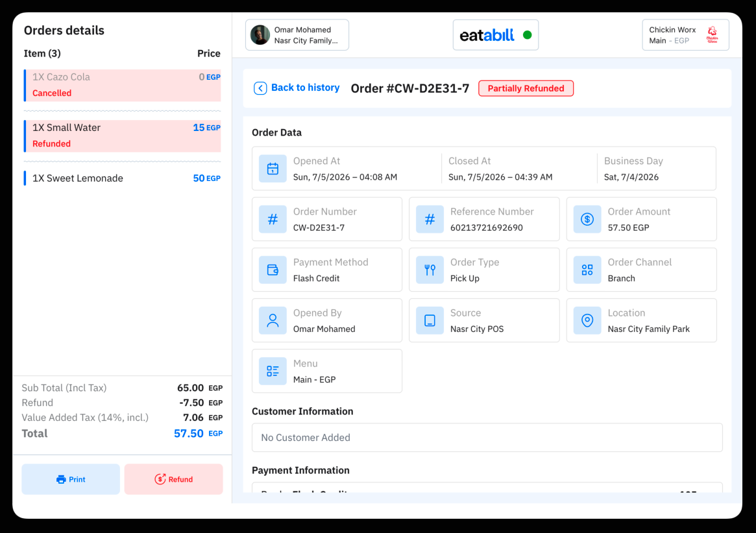
Task: Click the wallet icon for Payment Method
Action: tap(273, 270)
